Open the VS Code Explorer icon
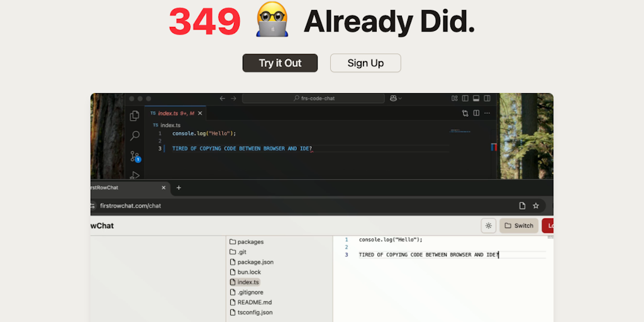Image resolution: width=644 pixels, height=322 pixels. [x=135, y=116]
